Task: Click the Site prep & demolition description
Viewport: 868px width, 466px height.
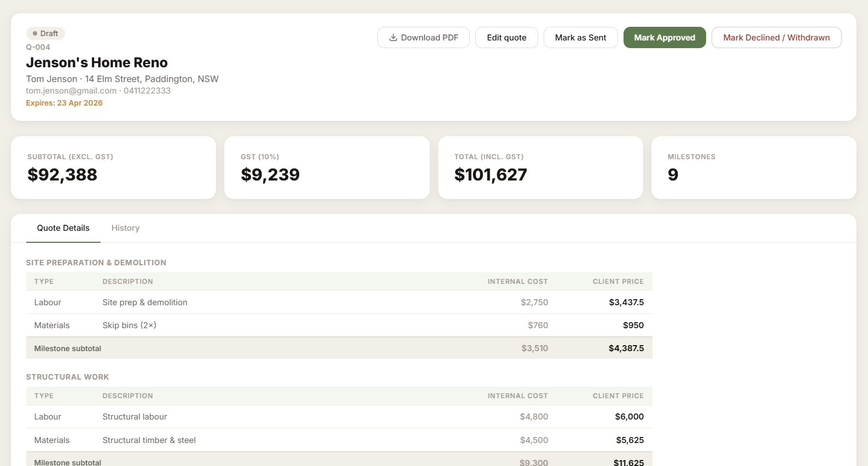Action: [x=145, y=302]
